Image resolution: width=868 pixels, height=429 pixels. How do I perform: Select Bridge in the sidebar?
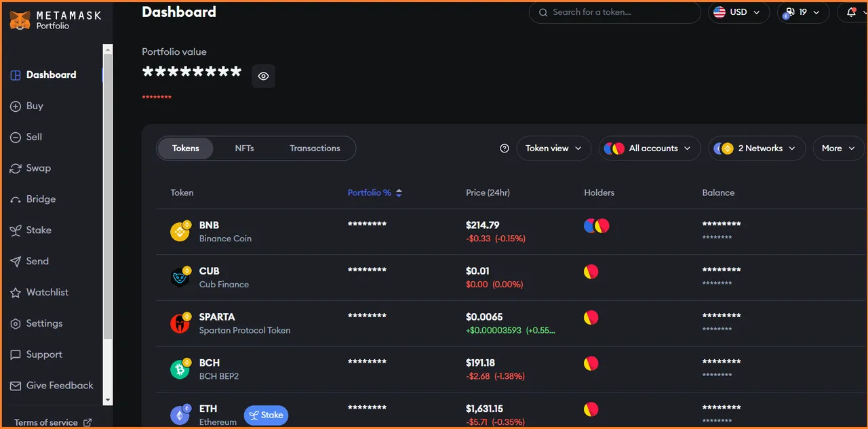tap(33, 199)
